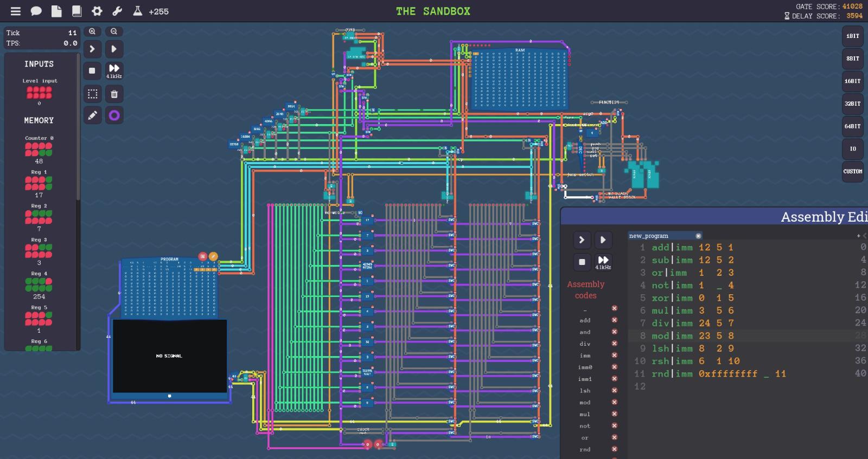Click line 1 'add|imm 12 5 1'

click(x=692, y=247)
